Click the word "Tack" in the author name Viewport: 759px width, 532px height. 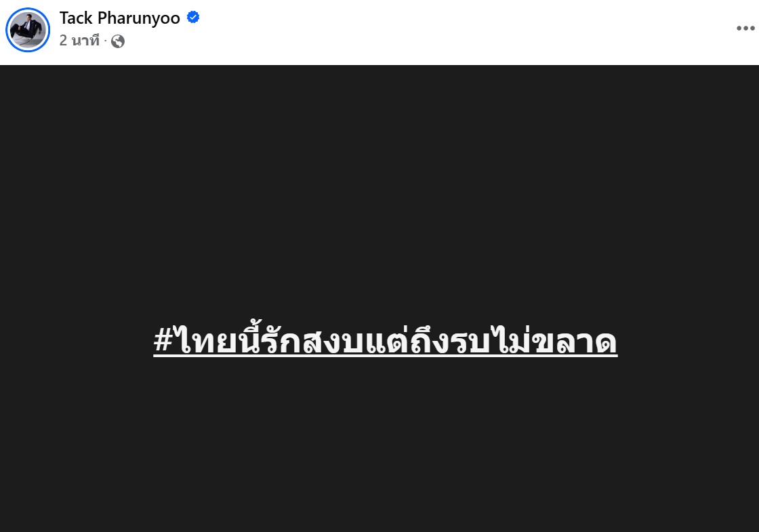point(76,18)
